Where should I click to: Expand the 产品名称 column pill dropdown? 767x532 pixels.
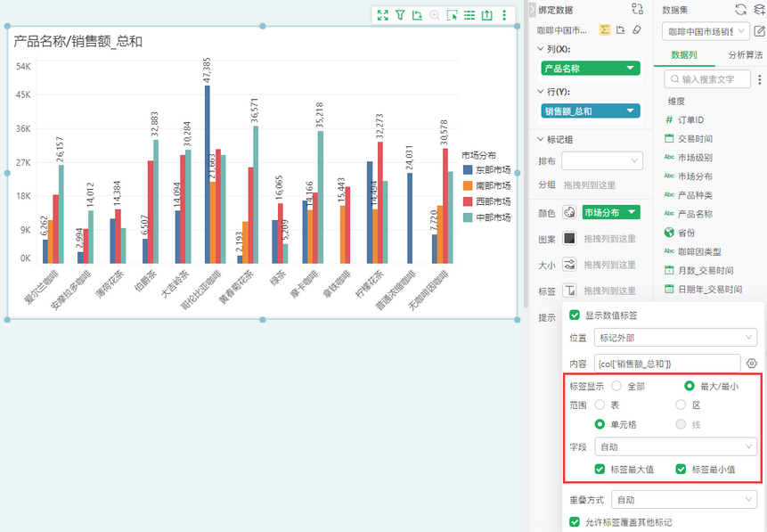631,69
